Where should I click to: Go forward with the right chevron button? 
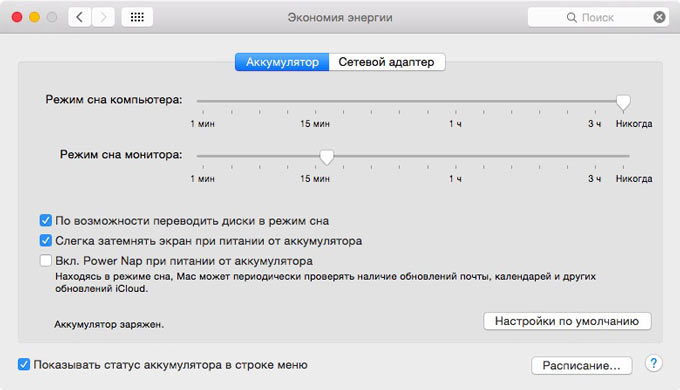click(103, 17)
